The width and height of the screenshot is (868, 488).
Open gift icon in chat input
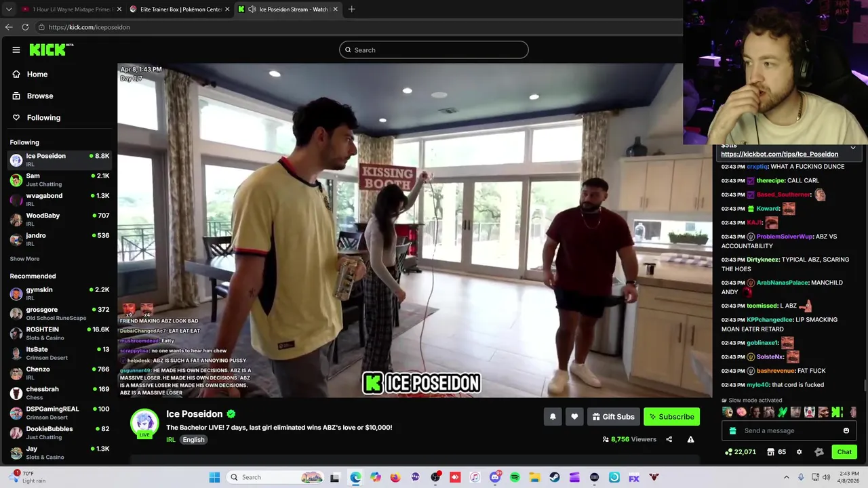[x=732, y=430]
